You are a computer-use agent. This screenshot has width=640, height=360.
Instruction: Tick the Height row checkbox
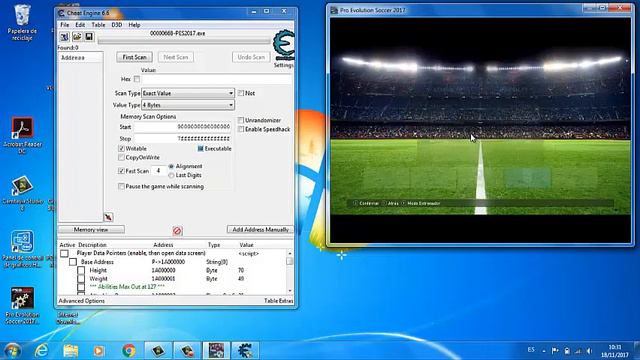click(81, 270)
